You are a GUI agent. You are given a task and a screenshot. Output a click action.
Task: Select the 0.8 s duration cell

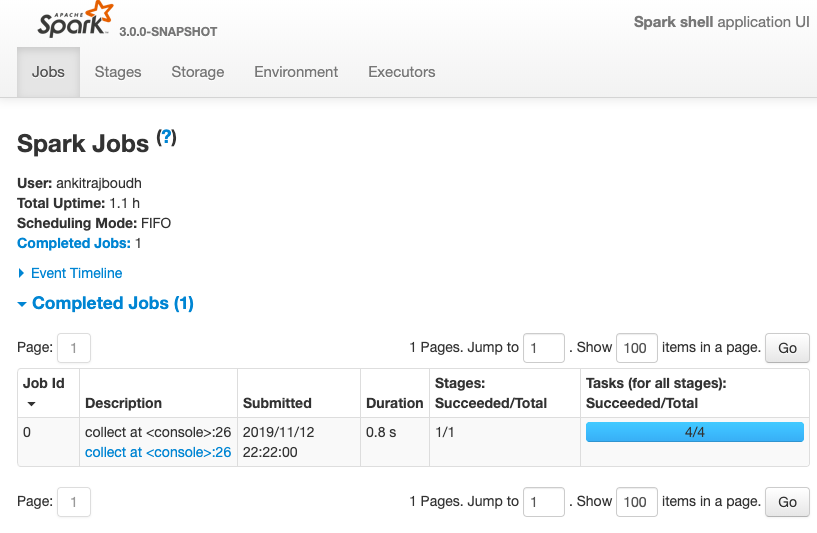381,432
